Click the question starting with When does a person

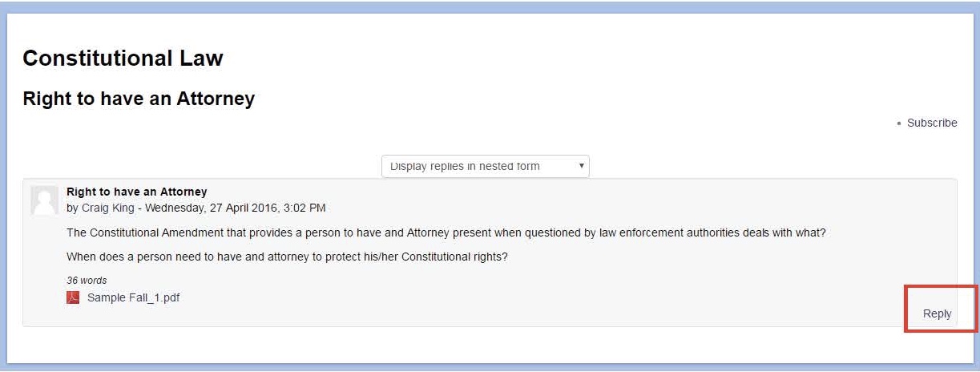tap(288, 257)
